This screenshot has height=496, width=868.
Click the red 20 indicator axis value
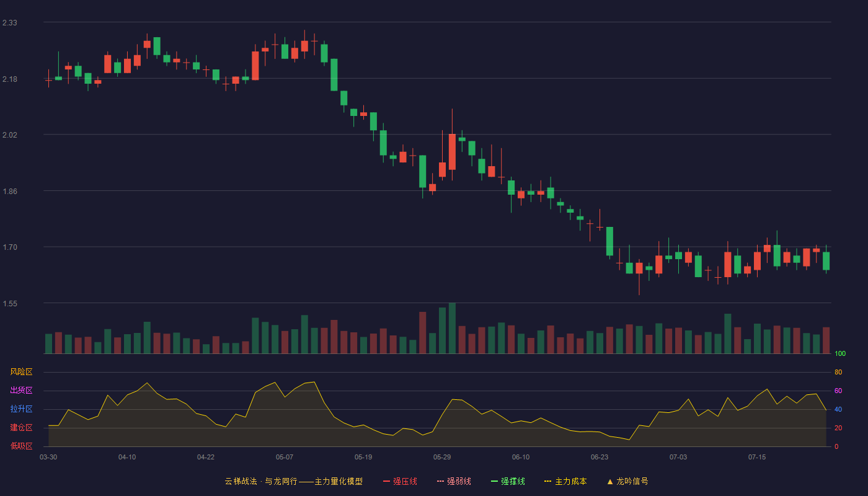click(838, 428)
